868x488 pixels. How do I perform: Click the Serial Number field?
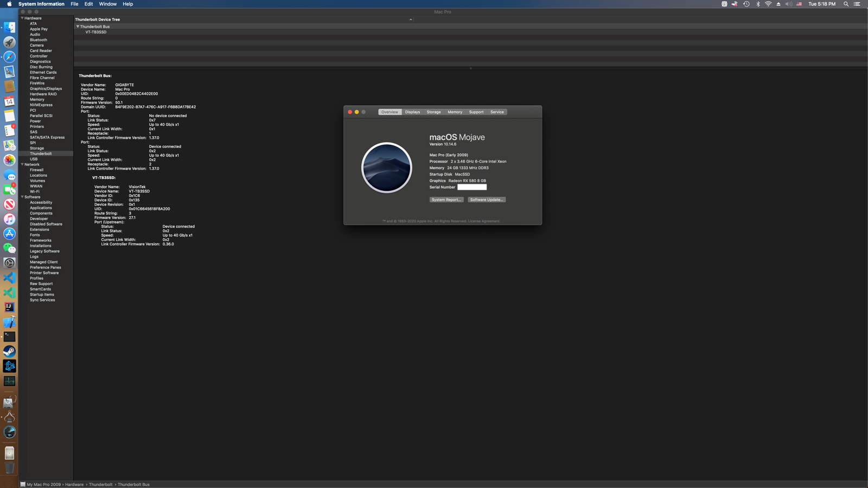(472, 187)
